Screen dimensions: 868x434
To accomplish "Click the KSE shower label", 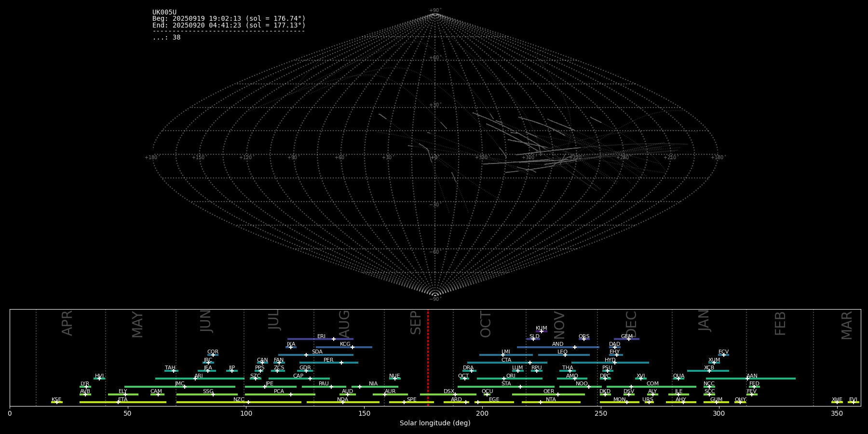I will click(56, 400).
